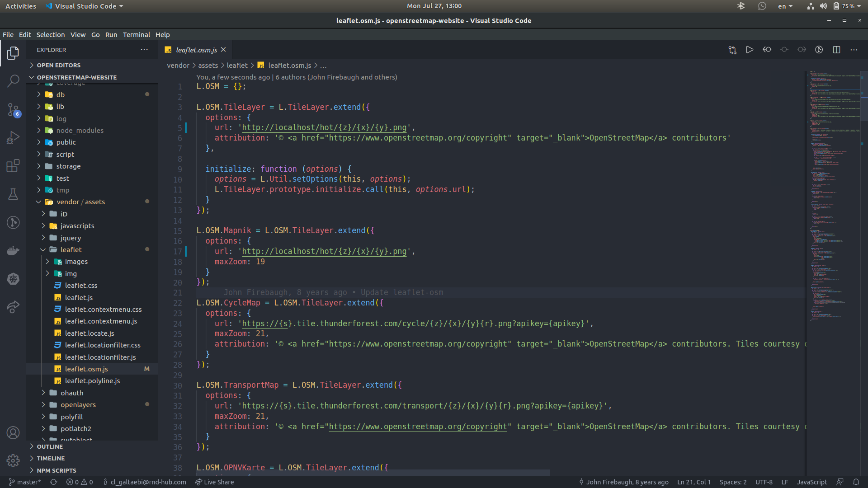The image size is (868, 488).
Task: Open the Go menu
Action: (x=95, y=35)
